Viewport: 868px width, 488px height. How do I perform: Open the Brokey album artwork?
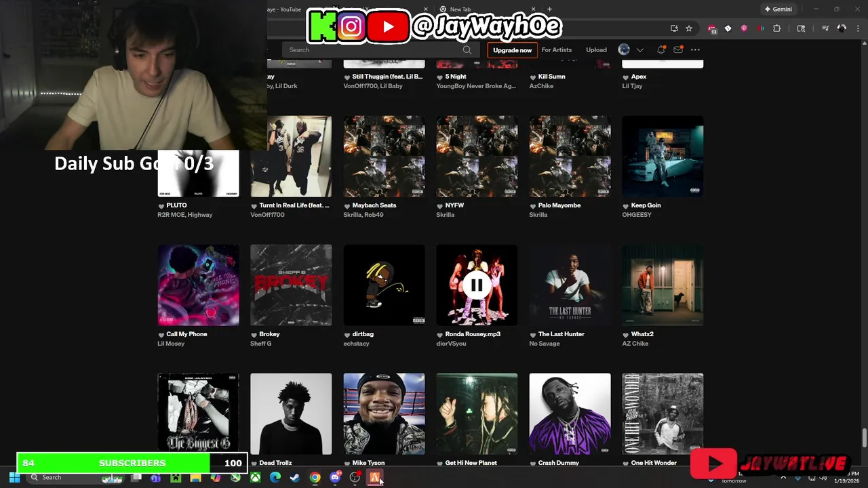(291, 285)
